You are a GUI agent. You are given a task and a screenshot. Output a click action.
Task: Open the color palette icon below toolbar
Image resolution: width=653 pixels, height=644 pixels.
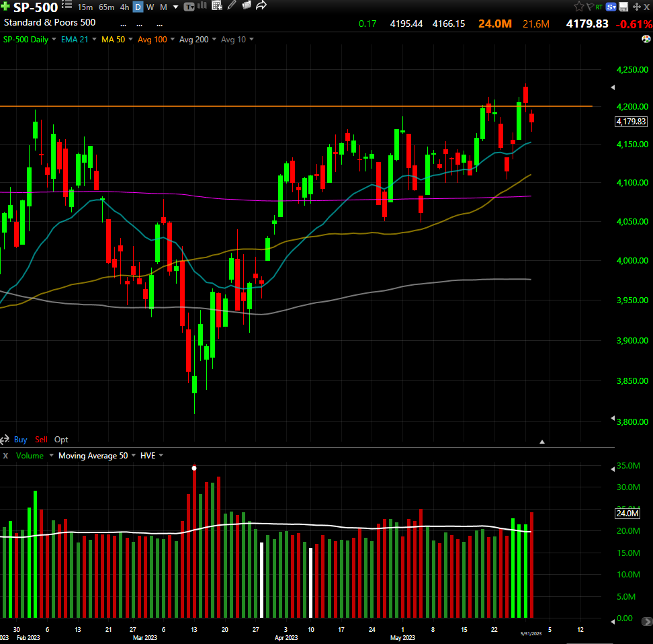click(646, 39)
